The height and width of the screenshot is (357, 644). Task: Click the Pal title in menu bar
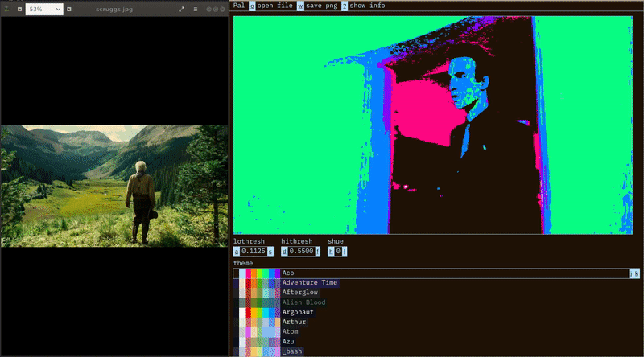tap(238, 6)
